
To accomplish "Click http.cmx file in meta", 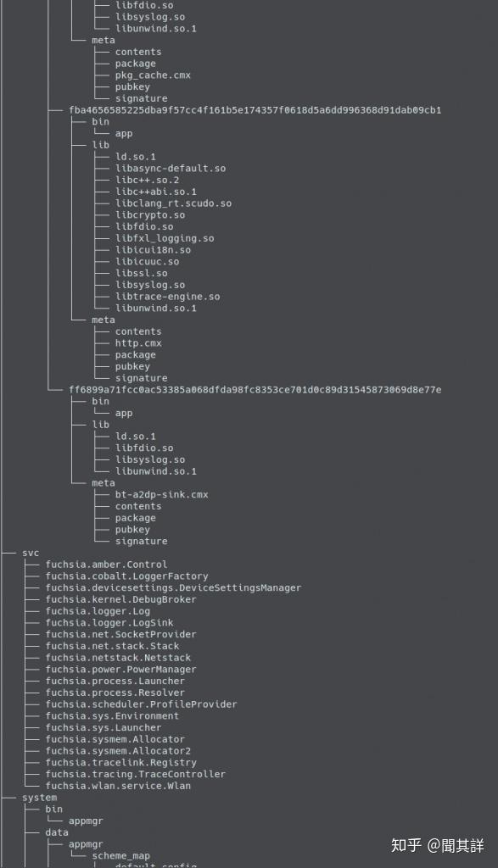I will 138,343.
